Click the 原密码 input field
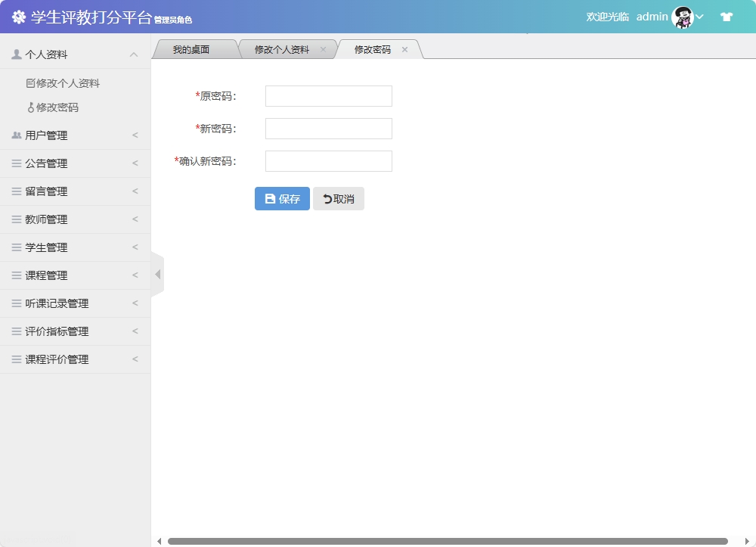This screenshot has width=756, height=547. 328,95
